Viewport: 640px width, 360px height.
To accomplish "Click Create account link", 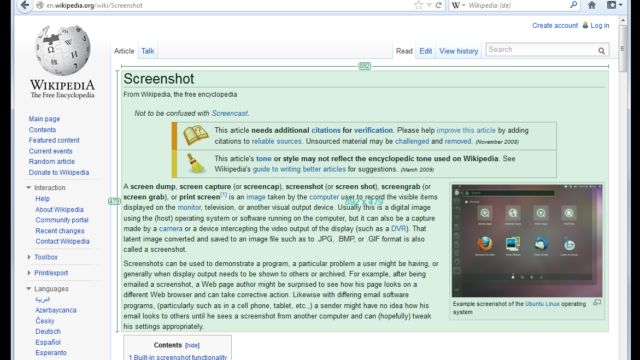I will tap(555, 25).
